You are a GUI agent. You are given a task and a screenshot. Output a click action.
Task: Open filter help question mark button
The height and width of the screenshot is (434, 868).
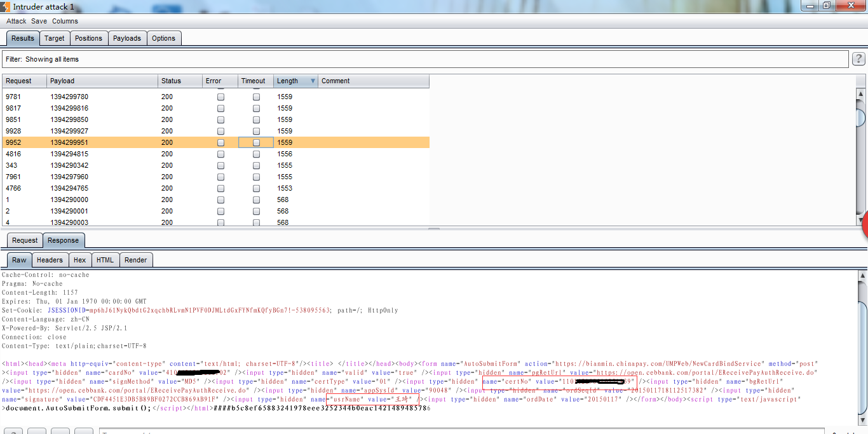coord(858,59)
